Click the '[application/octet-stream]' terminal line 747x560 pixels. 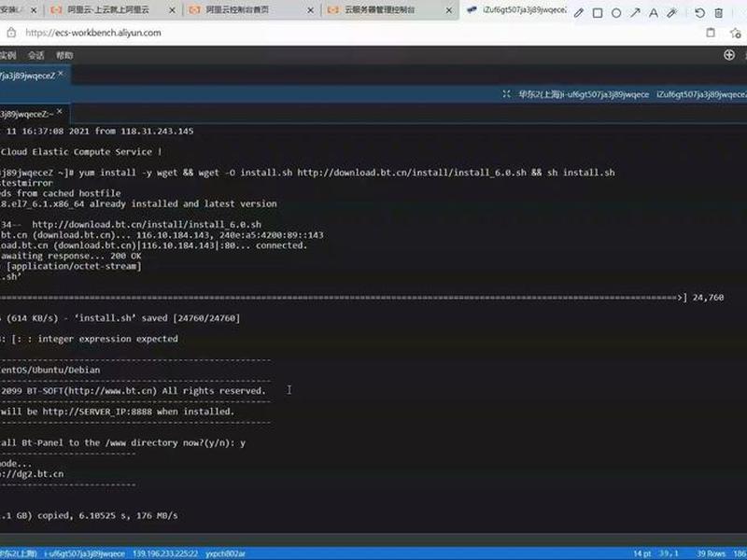click(74, 266)
